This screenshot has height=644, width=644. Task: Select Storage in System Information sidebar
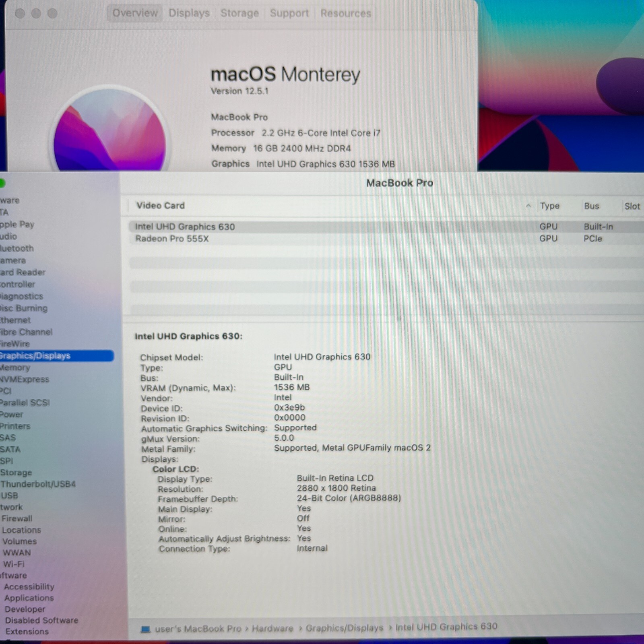(x=16, y=473)
